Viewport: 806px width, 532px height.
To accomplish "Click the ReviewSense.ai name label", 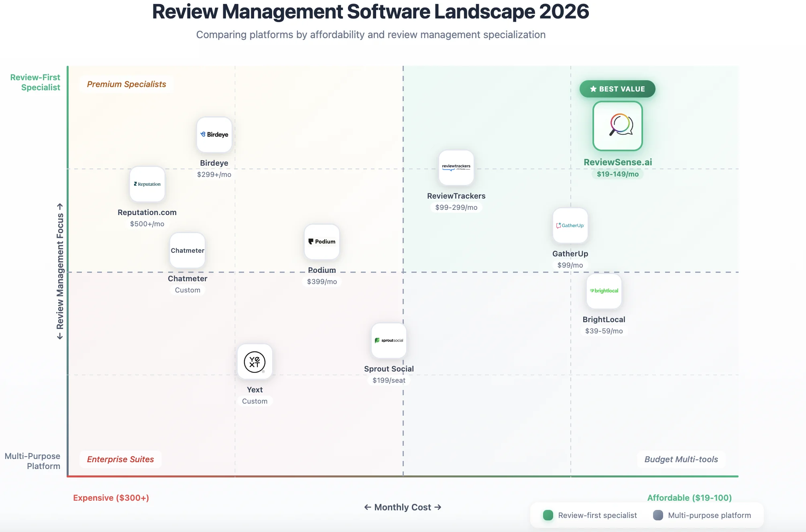I will coord(617,162).
